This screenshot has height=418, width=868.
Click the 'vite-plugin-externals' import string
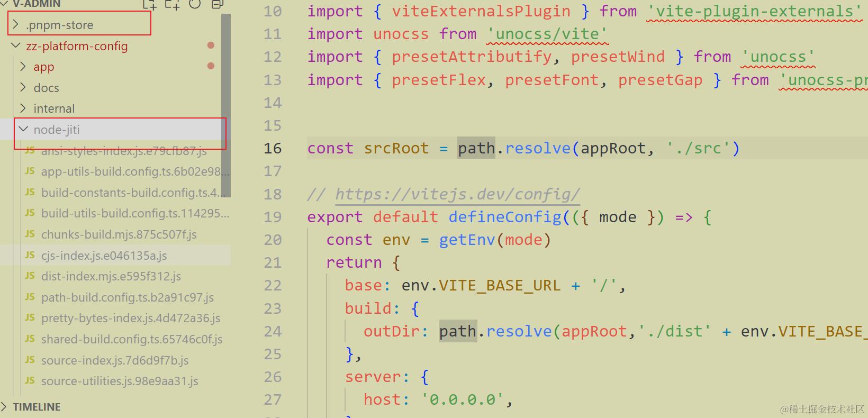(x=755, y=11)
